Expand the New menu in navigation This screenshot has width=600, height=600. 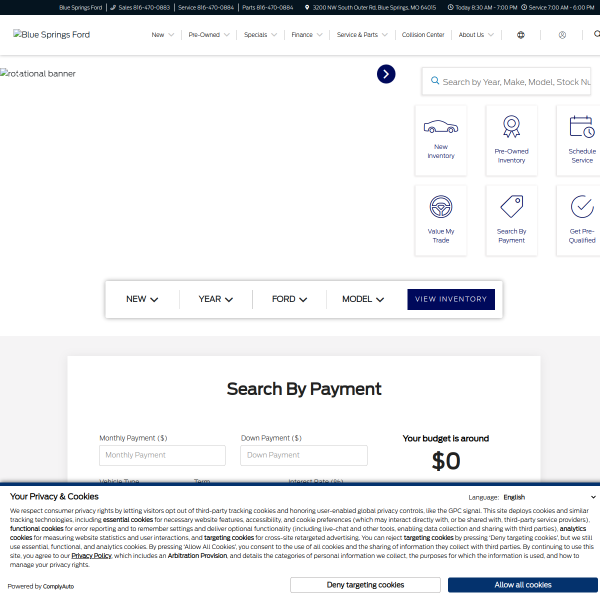click(163, 35)
